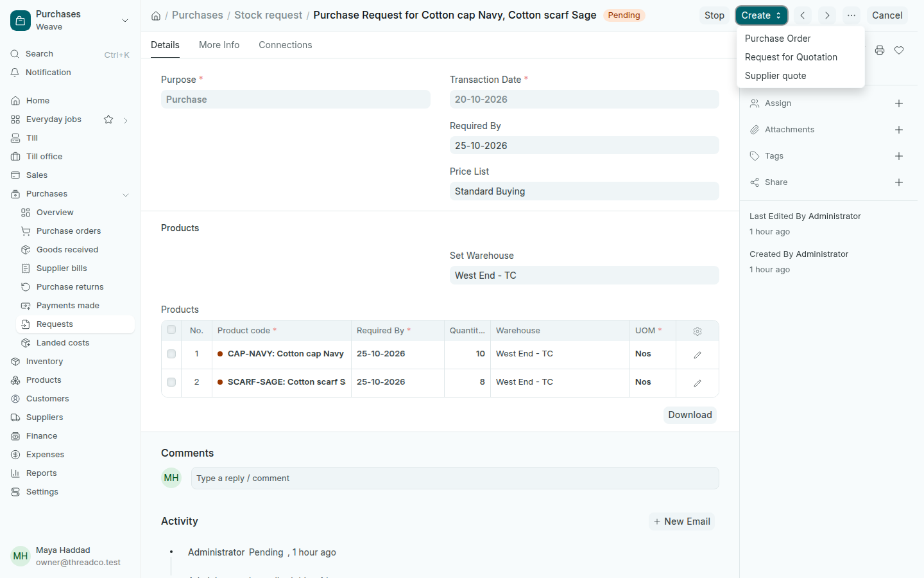Open Supplier bills in the sidebar

tap(76, 268)
